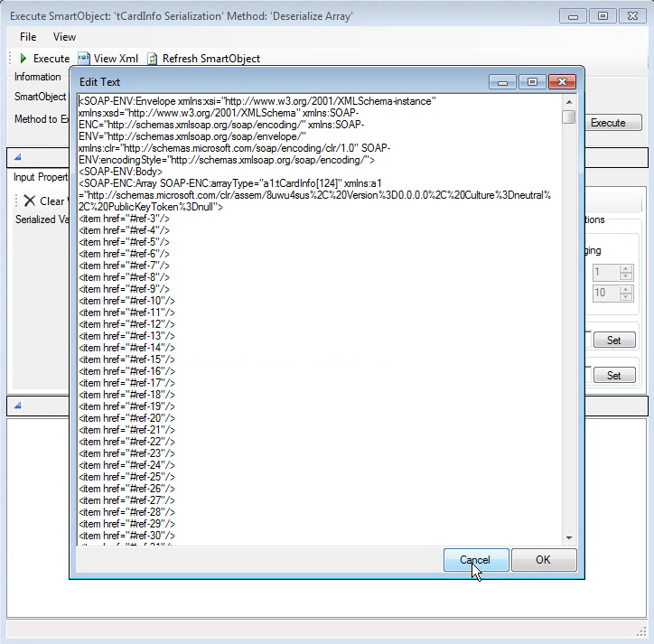Click the SOAP-ENV:Envelope first line

pyautogui.click(x=257, y=101)
